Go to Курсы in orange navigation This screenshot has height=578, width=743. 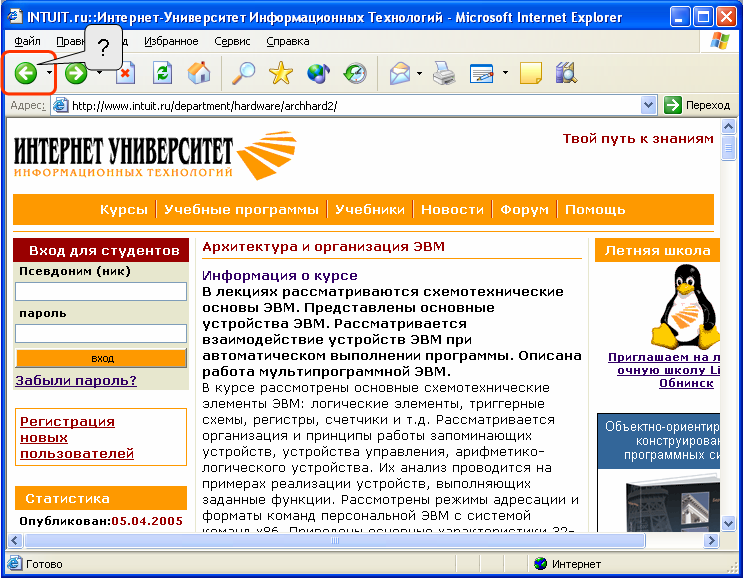[x=124, y=209]
